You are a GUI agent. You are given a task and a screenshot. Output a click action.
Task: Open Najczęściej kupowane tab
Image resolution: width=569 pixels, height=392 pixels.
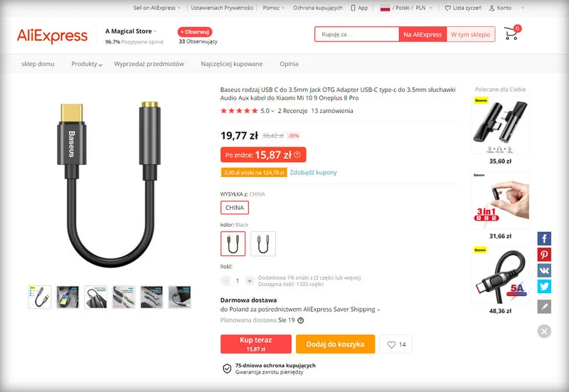point(232,64)
